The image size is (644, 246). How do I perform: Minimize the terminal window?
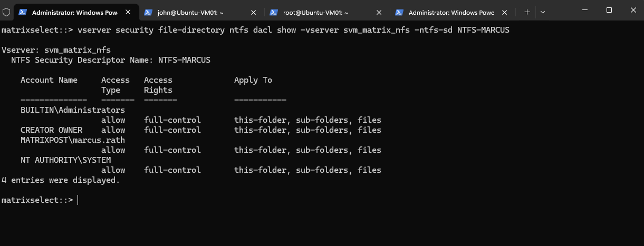click(584, 9)
